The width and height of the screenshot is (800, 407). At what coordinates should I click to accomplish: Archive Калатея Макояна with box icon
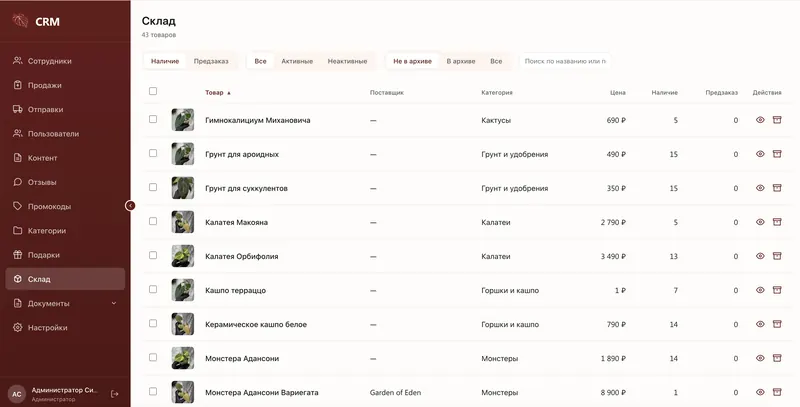[x=777, y=222]
